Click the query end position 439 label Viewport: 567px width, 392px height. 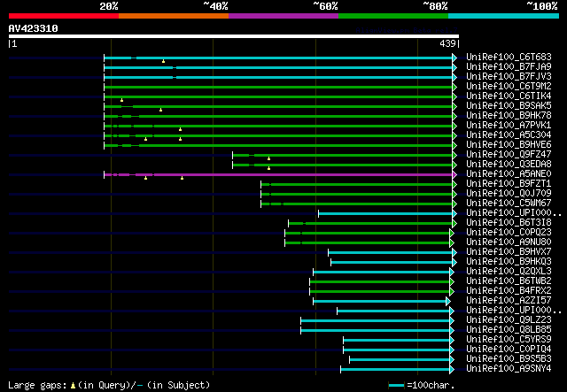(447, 43)
